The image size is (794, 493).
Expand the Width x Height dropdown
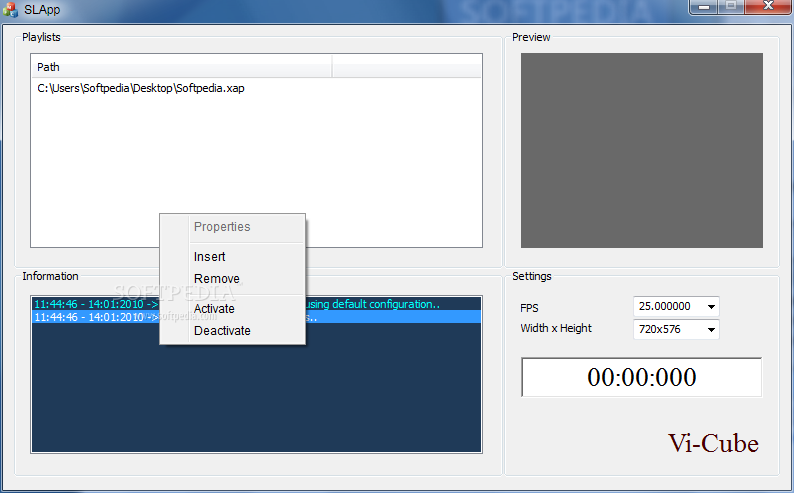(x=711, y=330)
